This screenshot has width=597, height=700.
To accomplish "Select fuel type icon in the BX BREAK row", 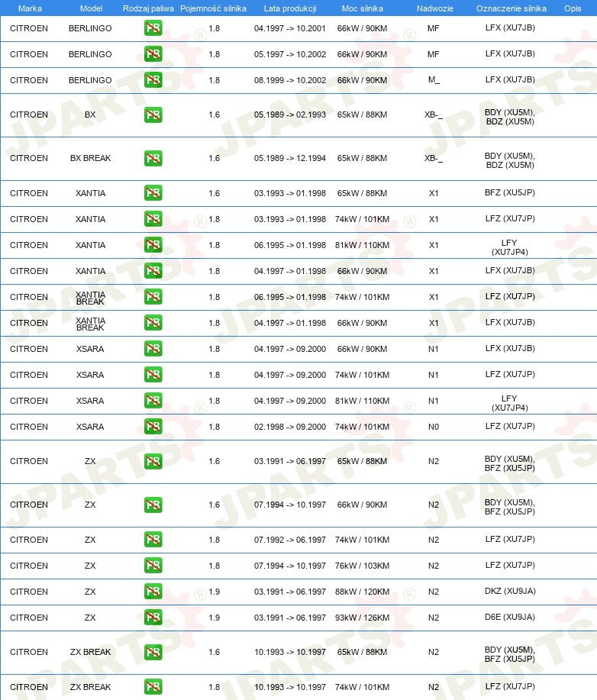I will point(153,158).
